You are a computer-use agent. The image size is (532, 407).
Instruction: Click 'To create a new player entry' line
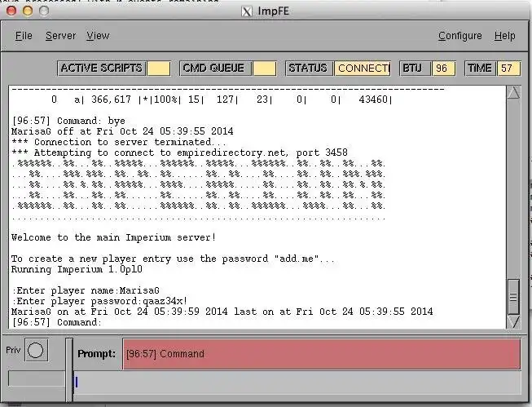click(173, 259)
